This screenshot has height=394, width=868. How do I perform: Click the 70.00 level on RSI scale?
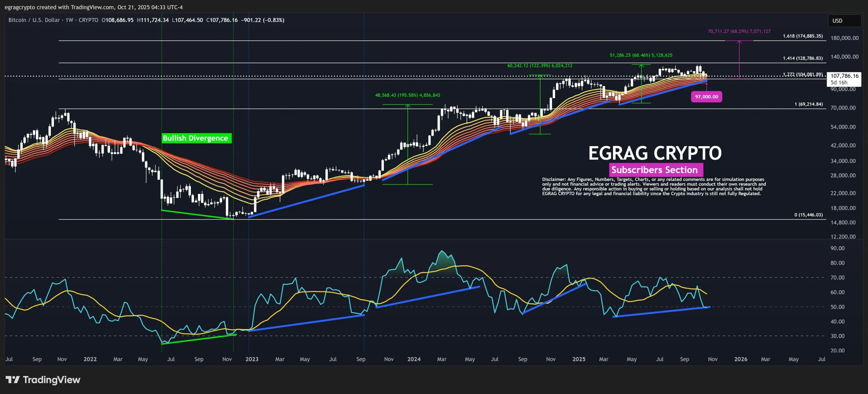coord(837,277)
